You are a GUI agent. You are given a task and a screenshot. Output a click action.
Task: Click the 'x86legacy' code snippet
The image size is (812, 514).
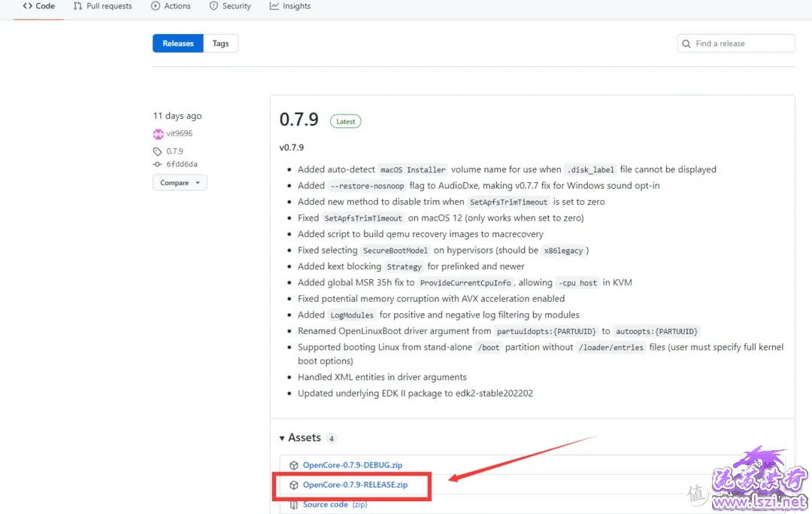(x=563, y=251)
